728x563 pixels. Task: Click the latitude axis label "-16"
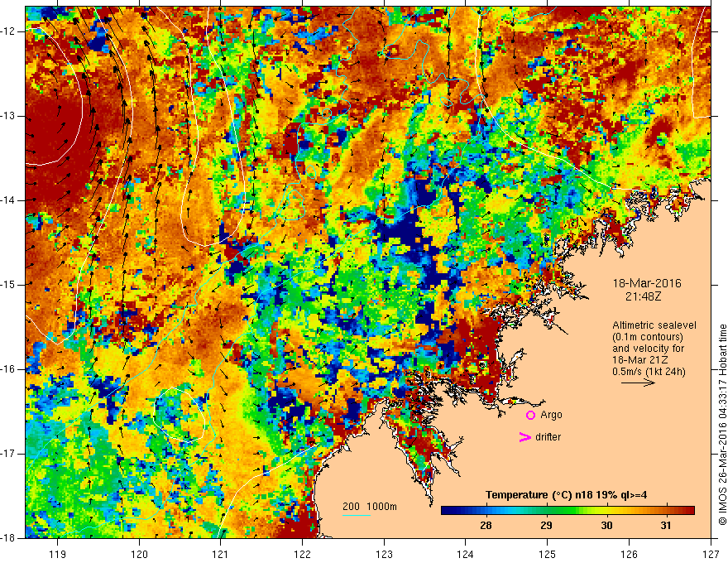pos(8,369)
